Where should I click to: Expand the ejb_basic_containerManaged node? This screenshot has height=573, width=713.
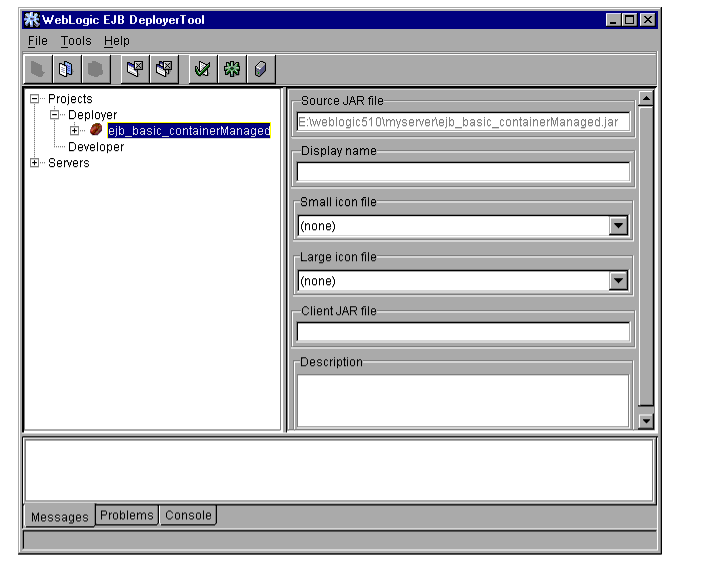pos(75,131)
